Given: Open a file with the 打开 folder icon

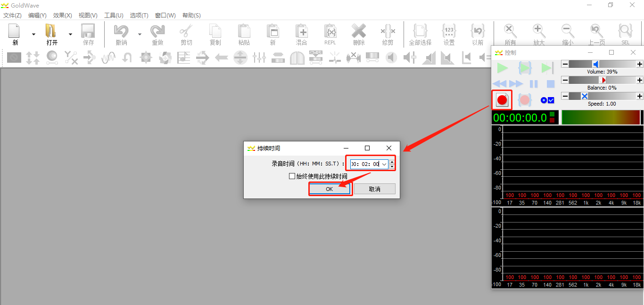Looking at the screenshot, I should [51, 35].
